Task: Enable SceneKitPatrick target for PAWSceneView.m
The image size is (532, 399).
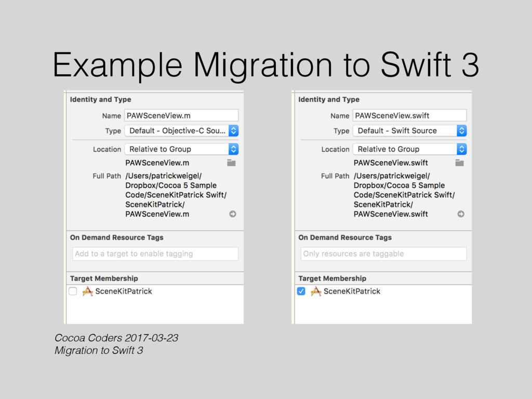Action: (x=73, y=291)
